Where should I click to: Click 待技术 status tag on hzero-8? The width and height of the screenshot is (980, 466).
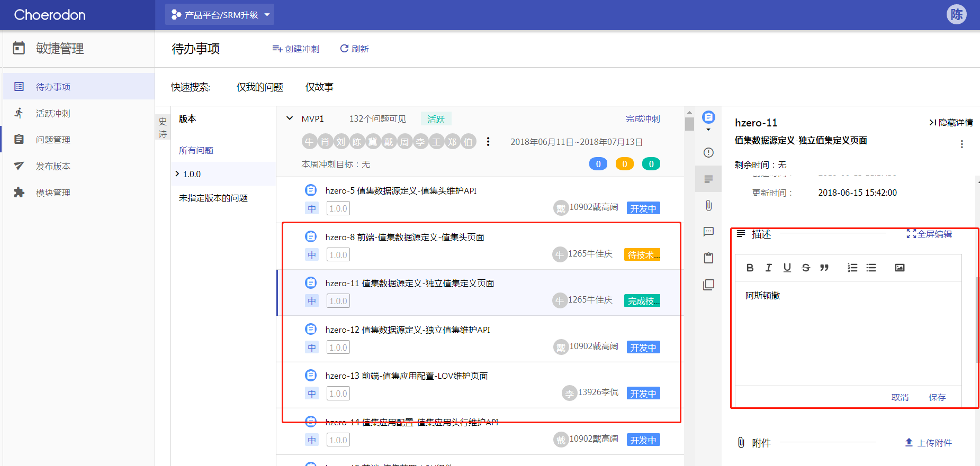pos(642,255)
